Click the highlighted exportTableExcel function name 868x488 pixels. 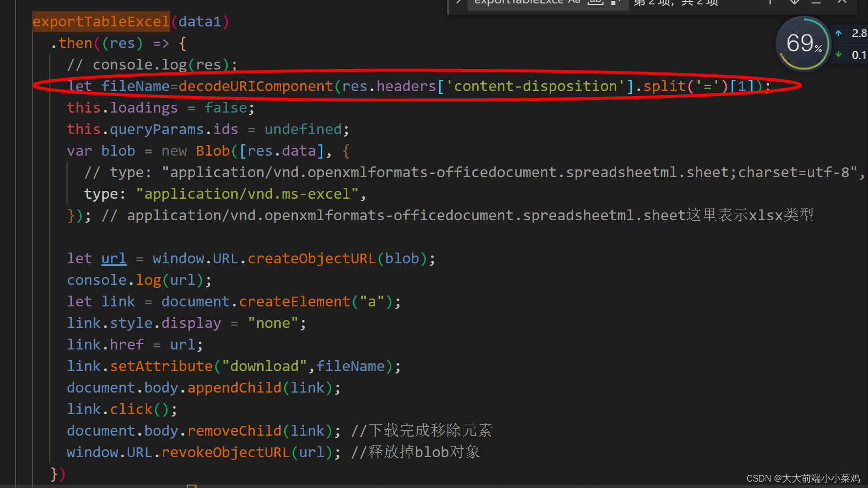tap(101, 21)
